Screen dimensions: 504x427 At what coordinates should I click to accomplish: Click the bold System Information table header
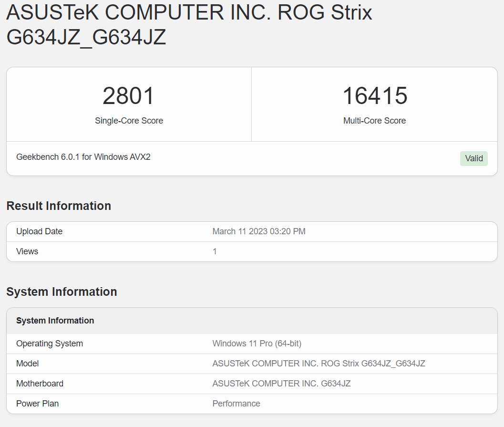click(55, 321)
